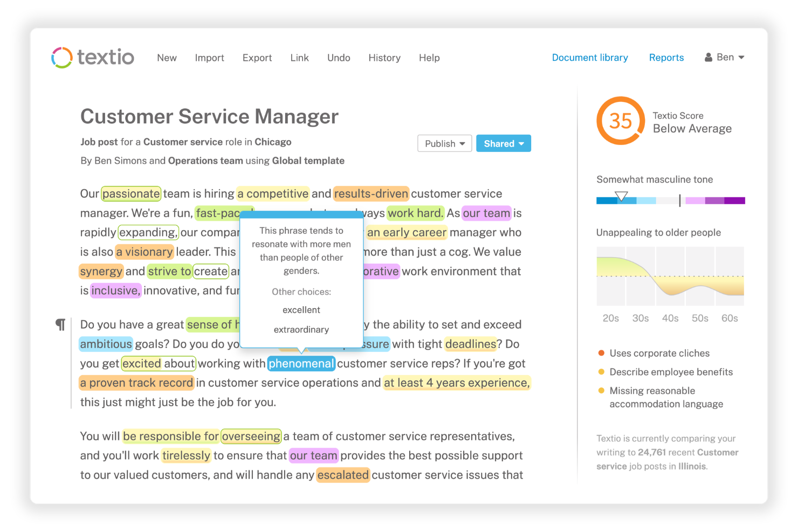Go to the Document library
Image resolution: width=798 pixels, height=532 pixels.
point(590,58)
